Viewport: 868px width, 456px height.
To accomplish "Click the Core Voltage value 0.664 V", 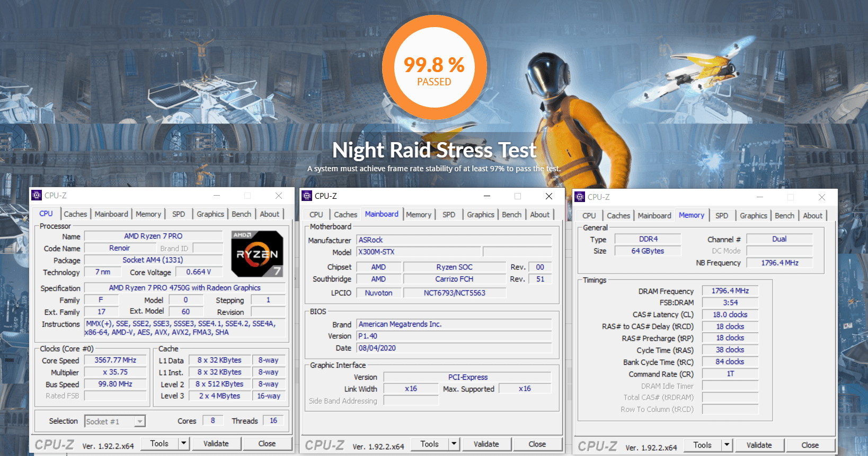I will tap(199, 272).
